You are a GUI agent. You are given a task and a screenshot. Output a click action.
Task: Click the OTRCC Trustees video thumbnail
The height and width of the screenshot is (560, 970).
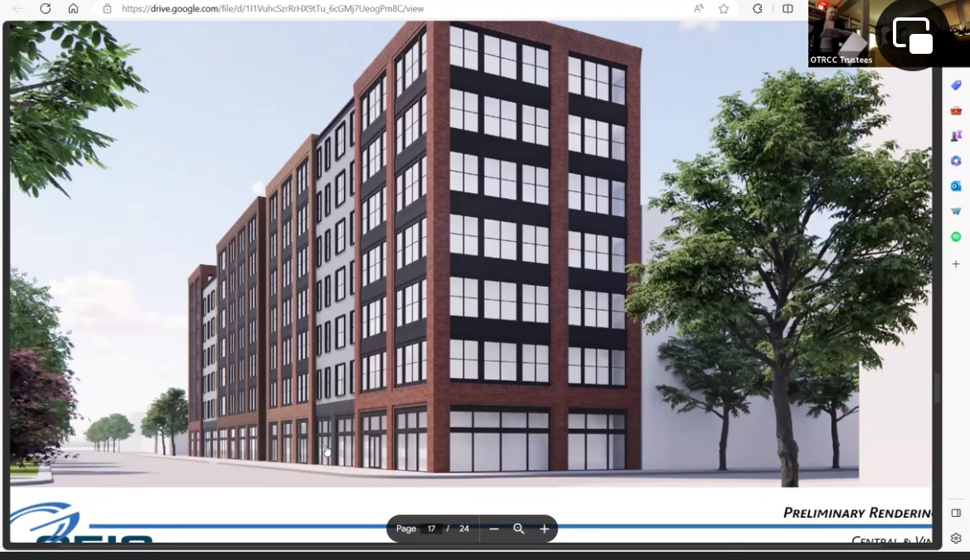[x=841, y=33]
